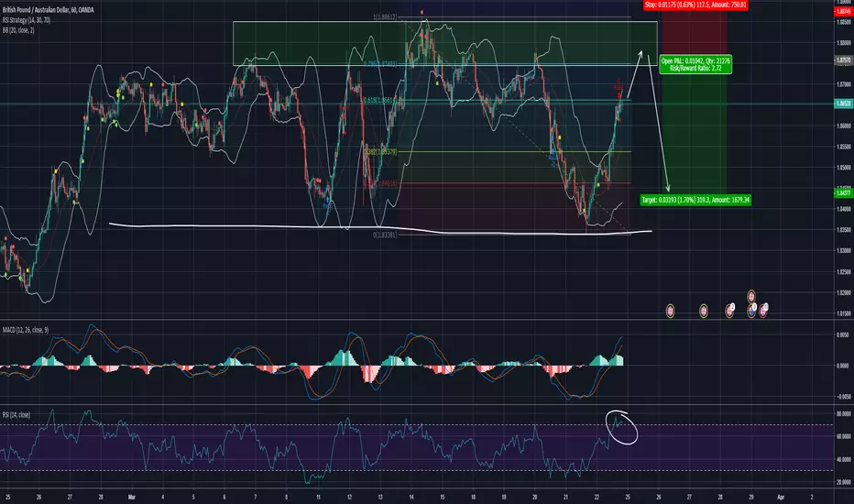Click the 80.0000 value on RSI scale
This screenshot has height=504, width=854.
843,414
